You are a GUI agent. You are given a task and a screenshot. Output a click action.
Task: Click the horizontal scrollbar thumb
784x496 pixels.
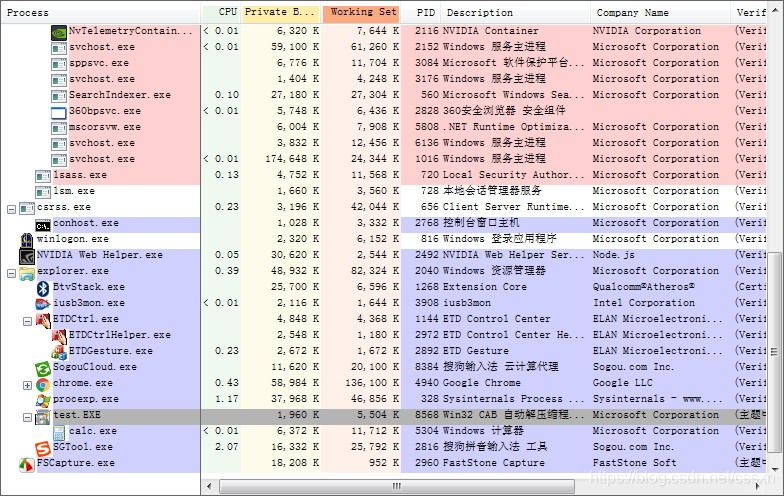pyautogui.click(x=396, y=486)
